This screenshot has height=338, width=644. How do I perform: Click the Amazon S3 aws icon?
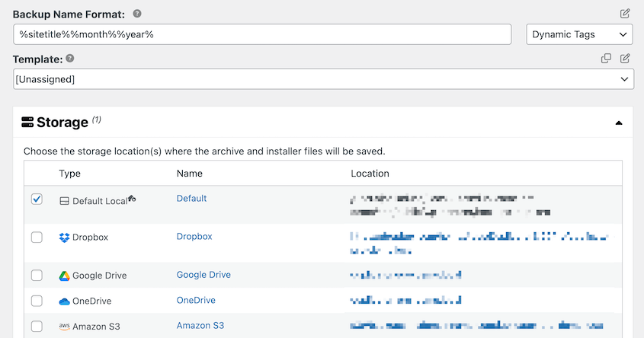click(64, 327)
